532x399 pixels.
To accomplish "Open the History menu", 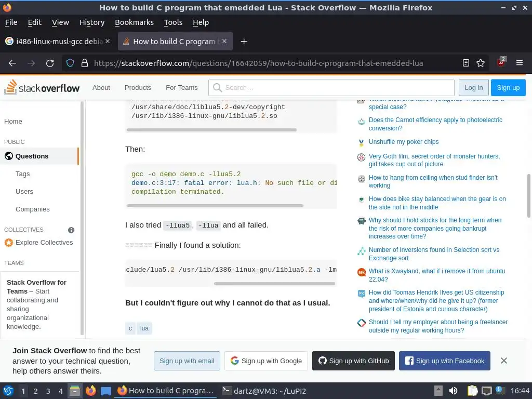I will (x=92, y=22).
